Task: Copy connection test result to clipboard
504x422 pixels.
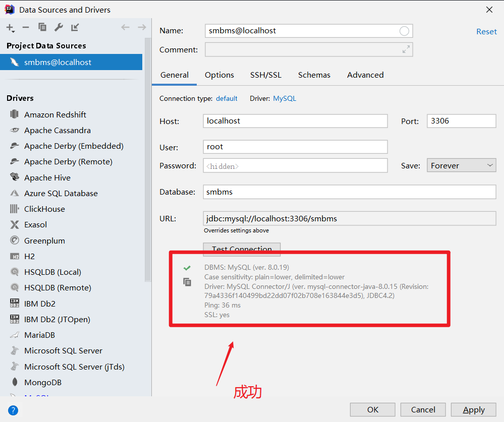Action: point(187,282)
